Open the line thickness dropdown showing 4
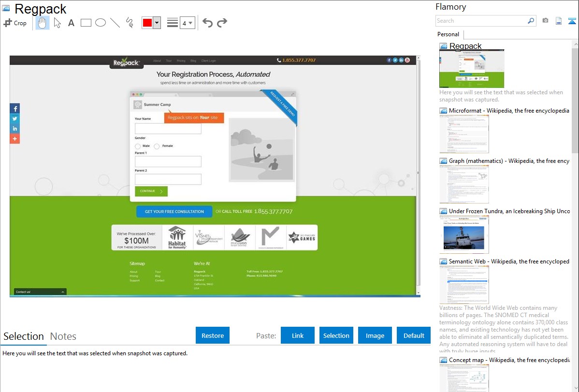The image size is (579, 392). pos(187,23)
